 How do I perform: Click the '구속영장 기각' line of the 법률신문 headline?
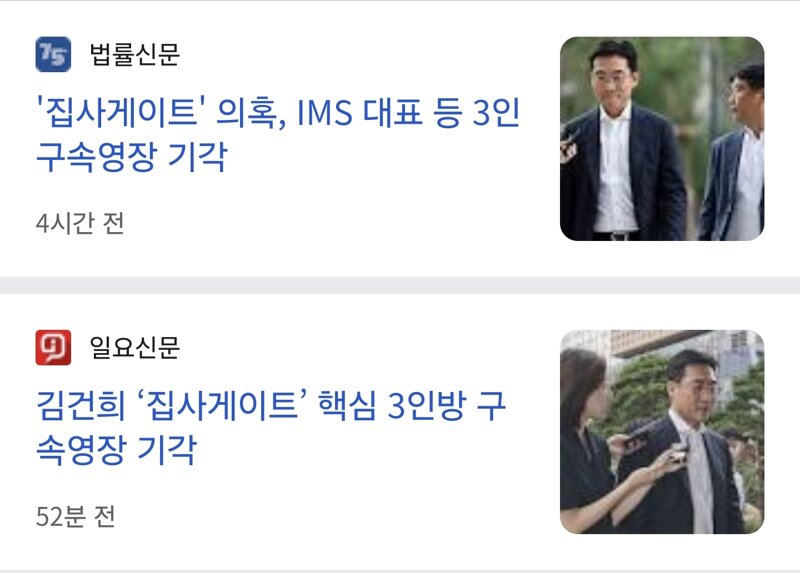132,157
